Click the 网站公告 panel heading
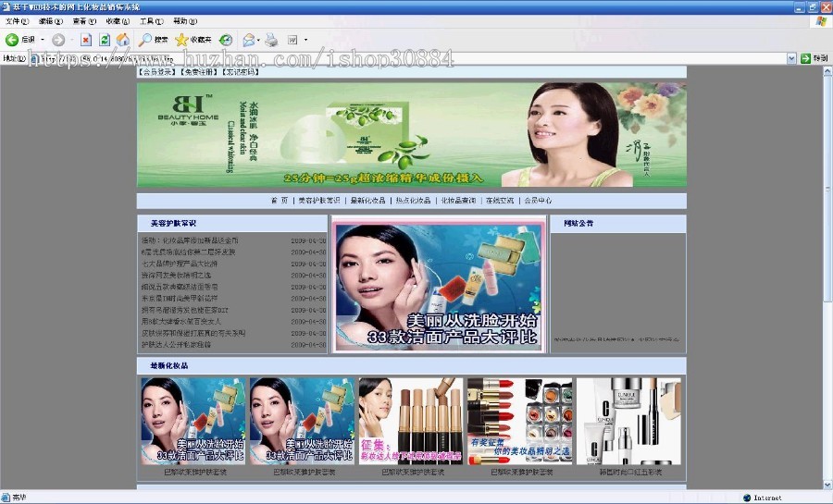The width and height of the screenshot is (833, 504). [x=578, y=224]
